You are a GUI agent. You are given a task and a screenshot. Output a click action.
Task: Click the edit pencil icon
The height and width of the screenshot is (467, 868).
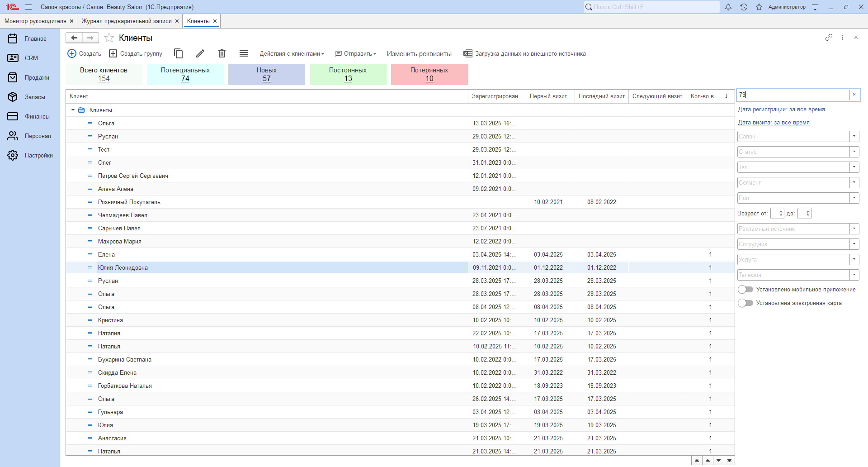(200, 53)
